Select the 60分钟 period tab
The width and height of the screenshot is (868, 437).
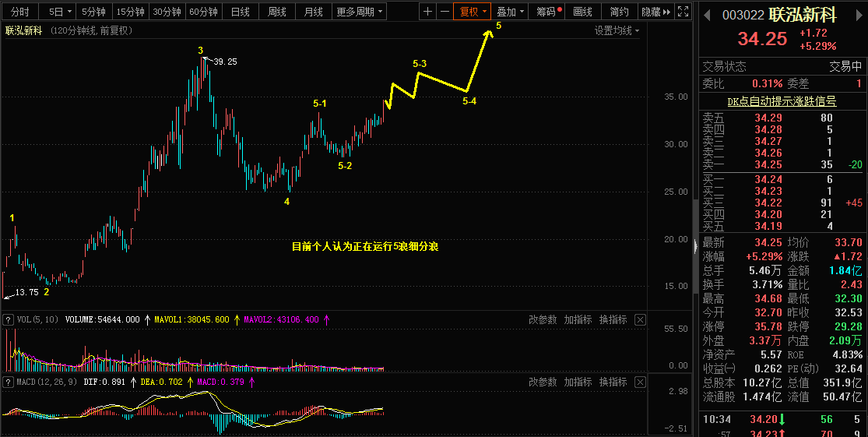(x=203, y=12)
